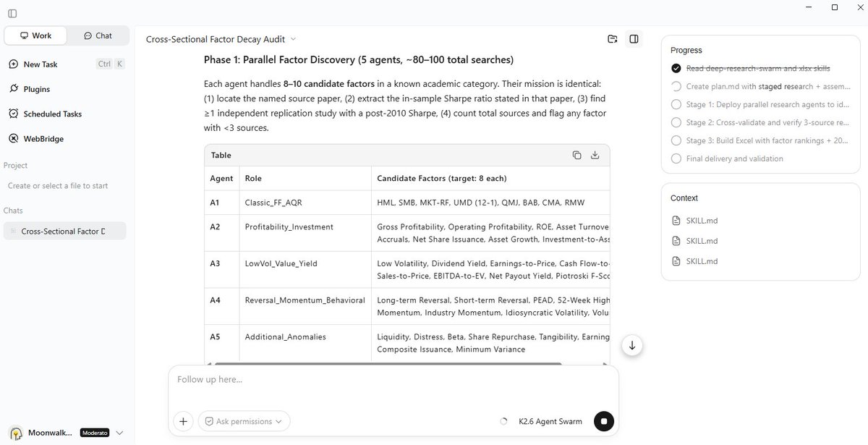Click the scroll-to-bottom arrow button

tap(632, 346)
